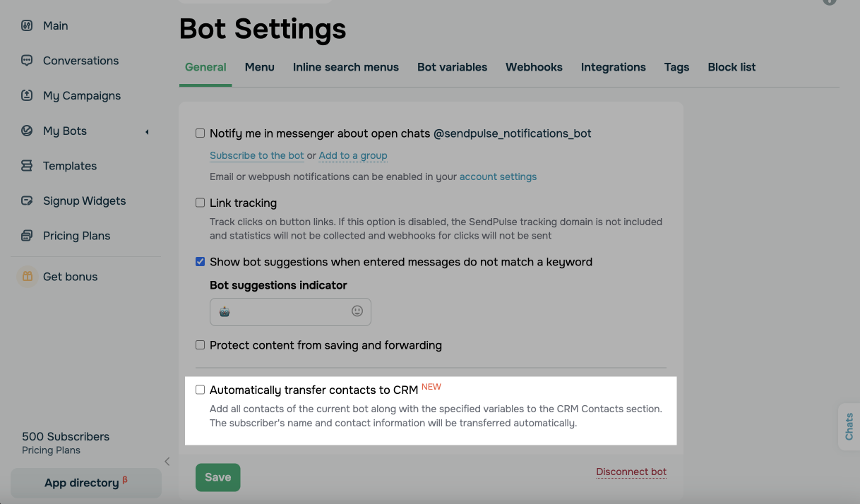Click the Templates icon in sidebar
The height and width of the screenshot is (504, 860).
pyautogui.click(x=27, y=166)
